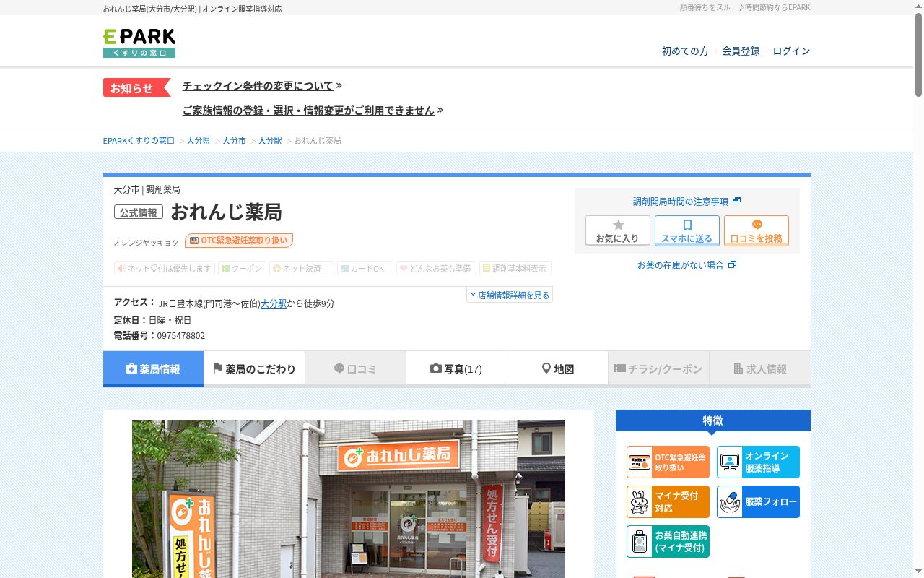Click the 大分市 breadcrumb link
Screen dimensions: 924x578
point(234,141)
